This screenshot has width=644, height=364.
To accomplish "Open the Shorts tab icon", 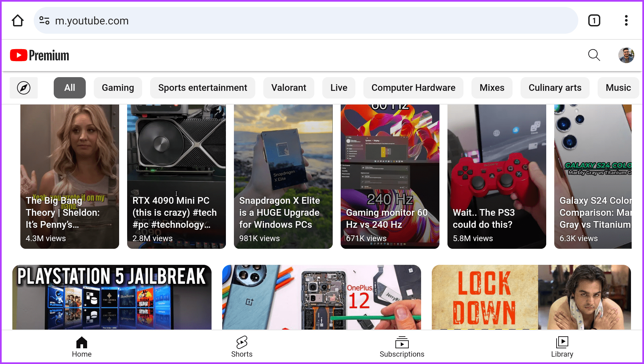I will pos(242,342).
